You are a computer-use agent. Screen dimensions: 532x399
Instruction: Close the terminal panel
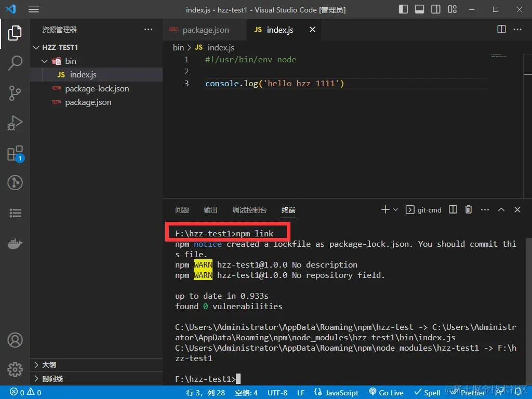(517, 210)
